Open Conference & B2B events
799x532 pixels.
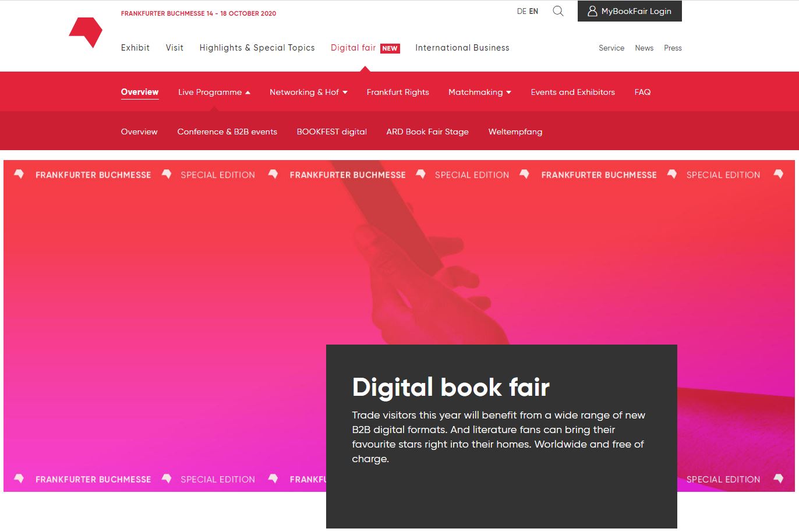[x=227, y=132]
